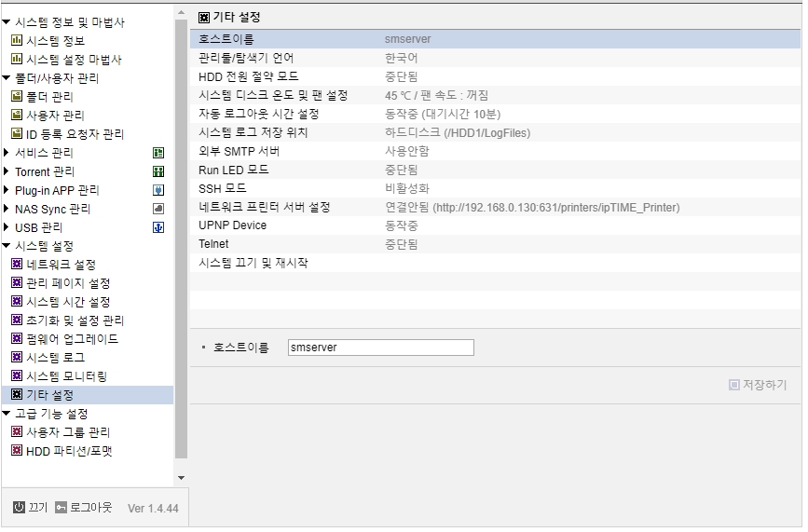808x532 pixels.
Task: Open 네트워크 설정 in the sidebar
Action: [x=61, y=266]
